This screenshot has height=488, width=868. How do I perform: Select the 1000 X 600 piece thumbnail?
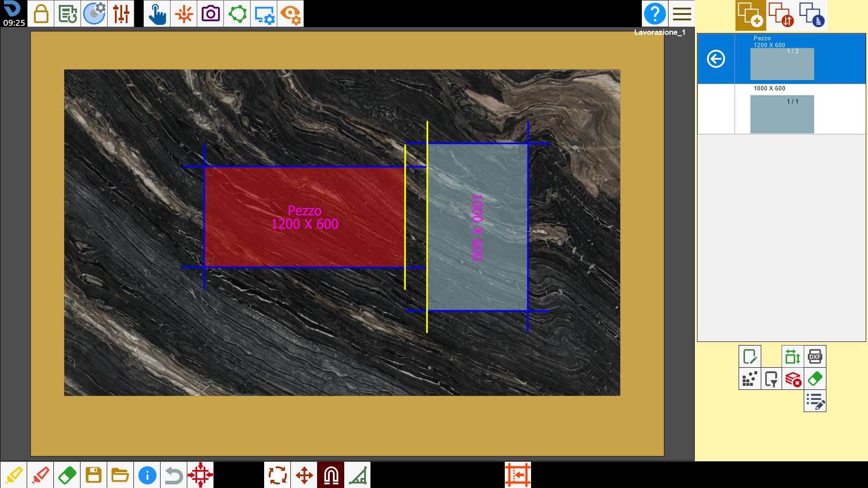782,114
